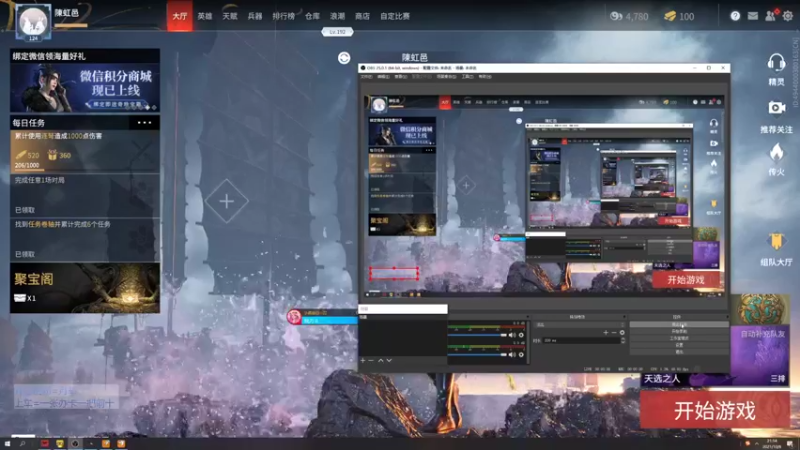Move scene up in OBS list
800x450 pixels.
(380, 361)
